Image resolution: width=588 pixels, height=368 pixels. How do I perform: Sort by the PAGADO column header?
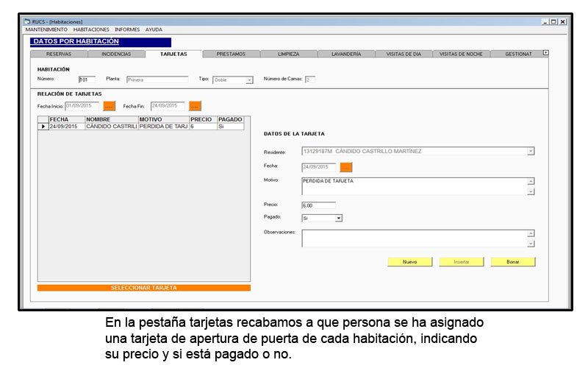[x=231, y=119]
